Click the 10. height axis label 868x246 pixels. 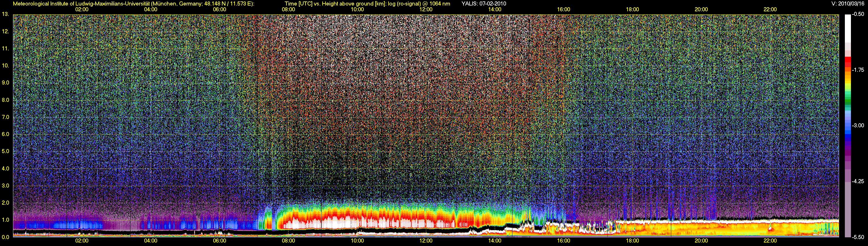pyautogui.click(x=5, y=66)
